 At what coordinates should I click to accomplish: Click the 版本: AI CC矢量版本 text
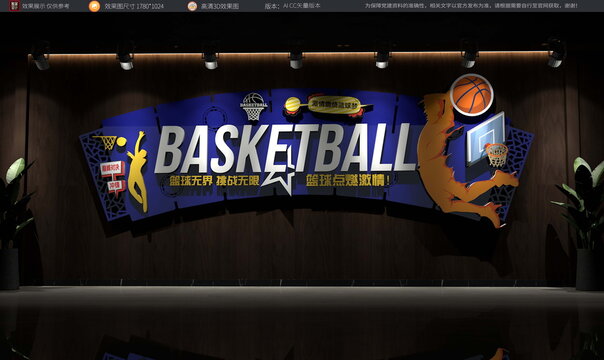click(292, 6)
